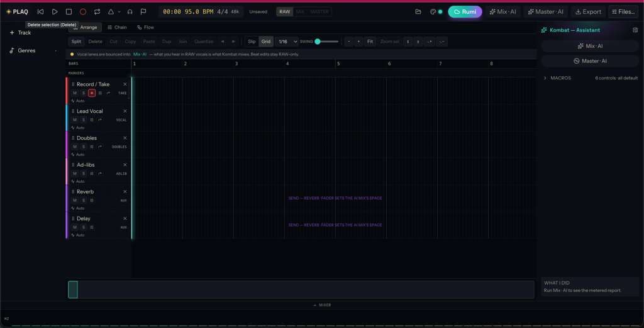The image size is (644, 328).
Task: Switch monitoring to MASTER mode
Action: click(x=319, y=12)
